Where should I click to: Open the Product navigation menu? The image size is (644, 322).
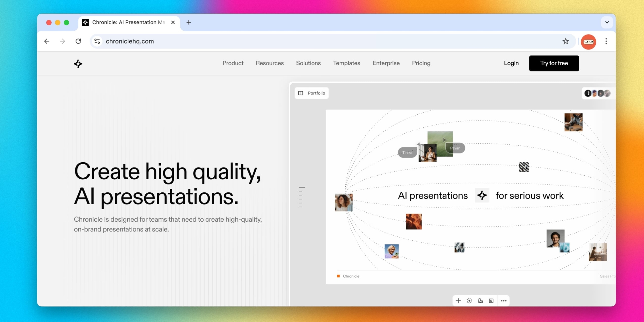click(x=233, y=63)
